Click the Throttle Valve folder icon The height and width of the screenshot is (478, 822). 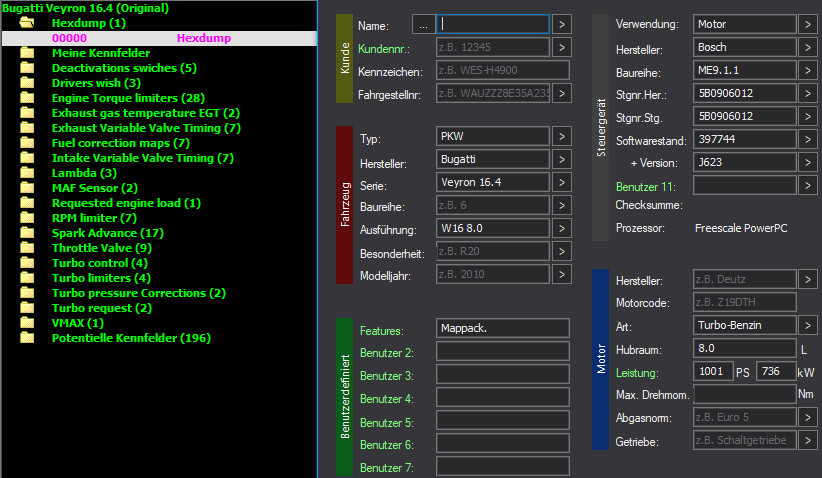point(27,248)
